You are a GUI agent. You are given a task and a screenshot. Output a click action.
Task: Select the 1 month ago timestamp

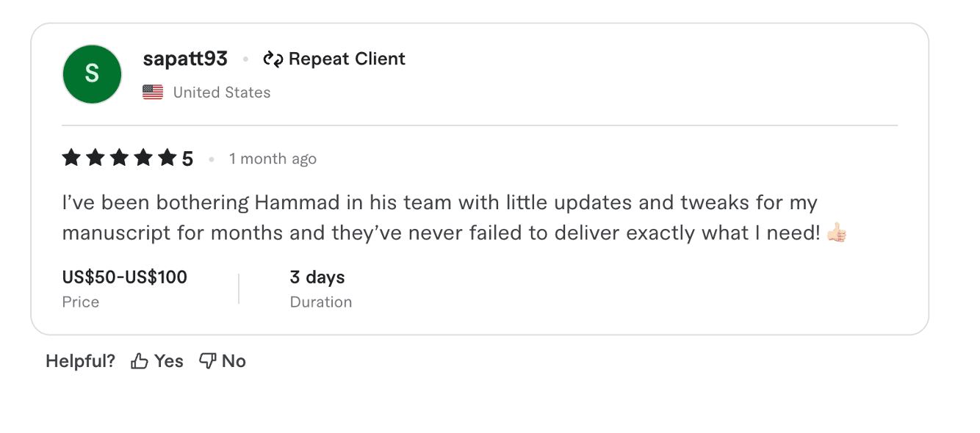[273, 158]
